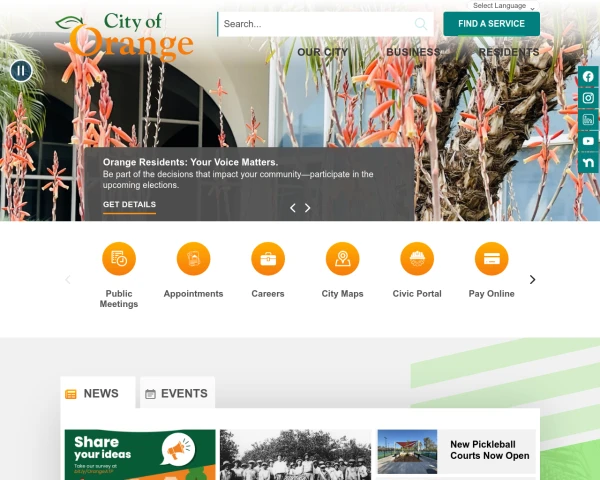600x480 pixels.
Task: Open the Facebook social icon
Action: tap(588, 77)
